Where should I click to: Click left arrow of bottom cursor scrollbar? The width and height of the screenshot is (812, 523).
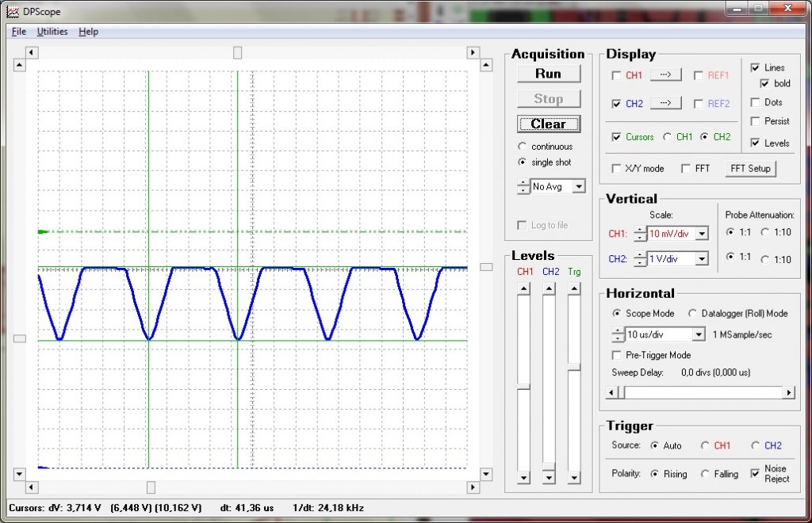32,487
